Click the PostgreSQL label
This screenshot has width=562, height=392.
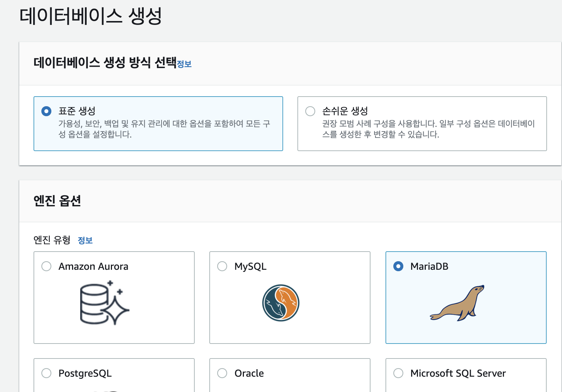coord(85,373)
